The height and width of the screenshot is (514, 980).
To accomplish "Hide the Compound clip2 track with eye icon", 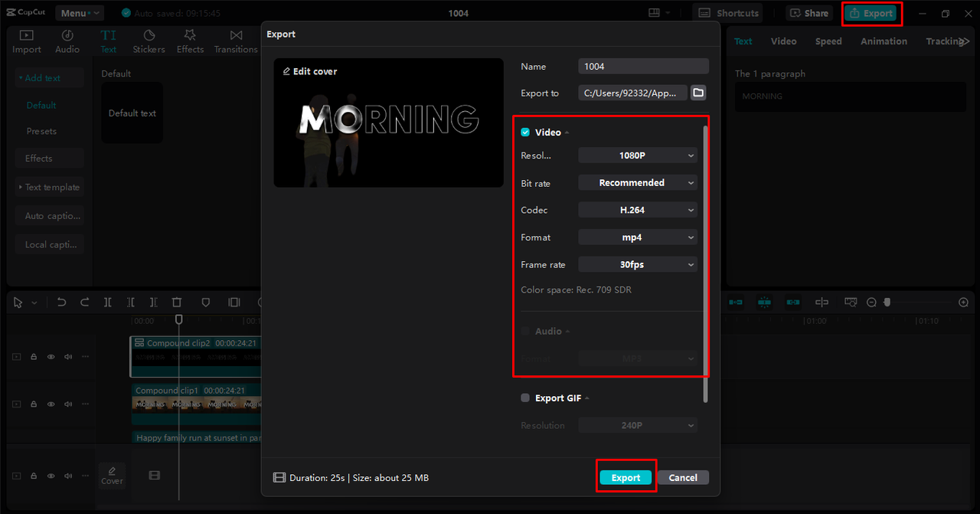I will (x=51, y=357).
